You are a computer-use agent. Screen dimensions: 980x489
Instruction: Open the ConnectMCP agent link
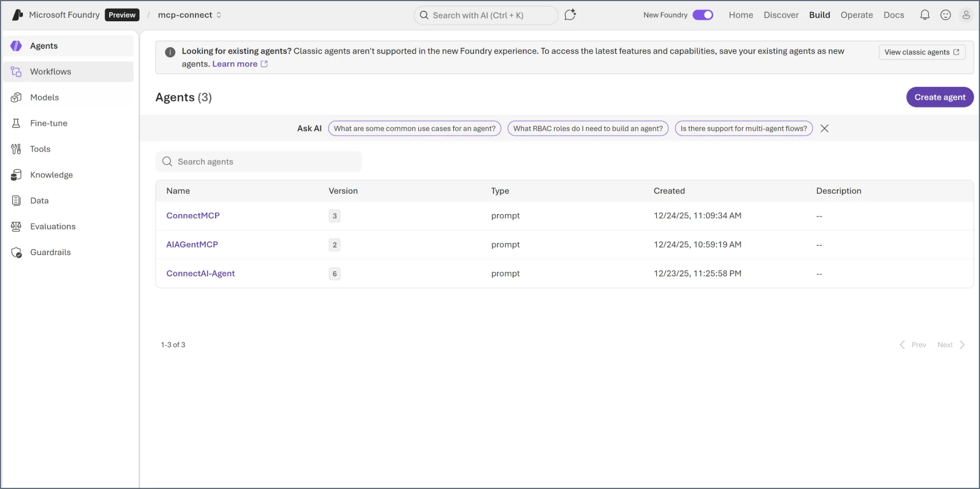tap(193, 215)
